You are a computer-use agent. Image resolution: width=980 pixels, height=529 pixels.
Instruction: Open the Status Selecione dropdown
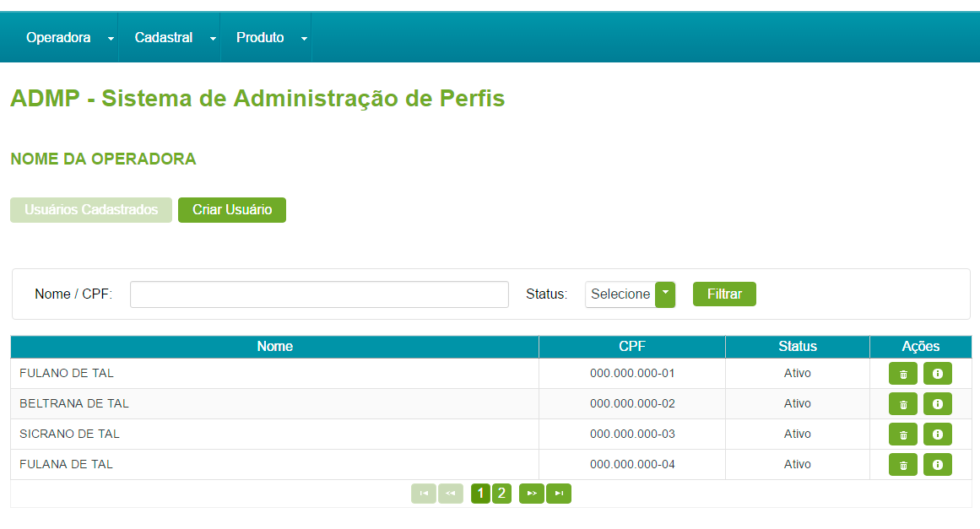(630, 294)
